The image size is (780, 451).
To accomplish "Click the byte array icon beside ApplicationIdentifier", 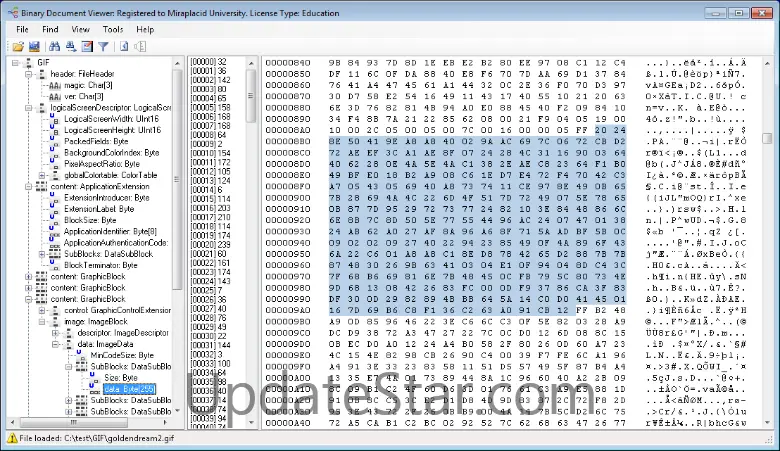I will pos(55,232).
